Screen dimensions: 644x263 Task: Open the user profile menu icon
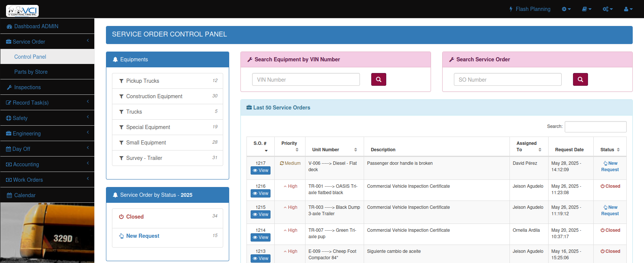click(628, 9)
